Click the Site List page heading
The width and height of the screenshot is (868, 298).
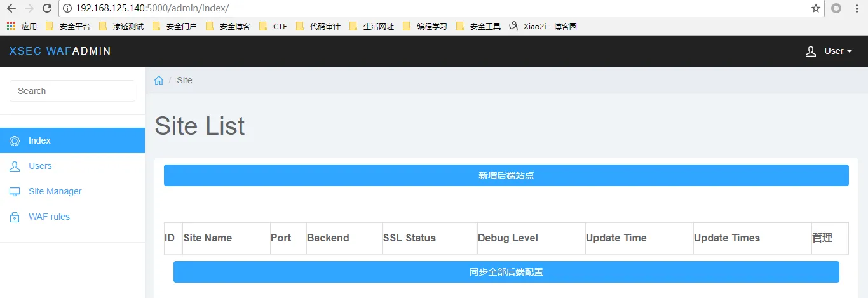(200, 126)
